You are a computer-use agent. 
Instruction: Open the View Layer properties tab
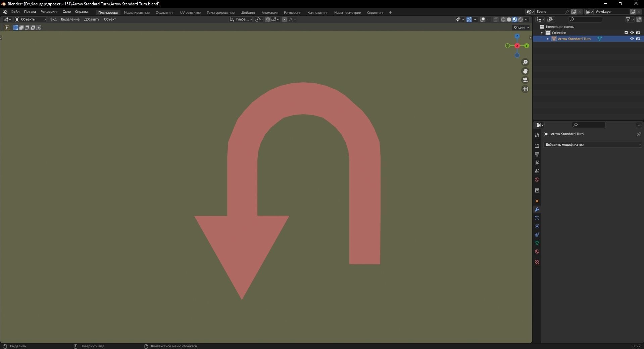[537, 163]
